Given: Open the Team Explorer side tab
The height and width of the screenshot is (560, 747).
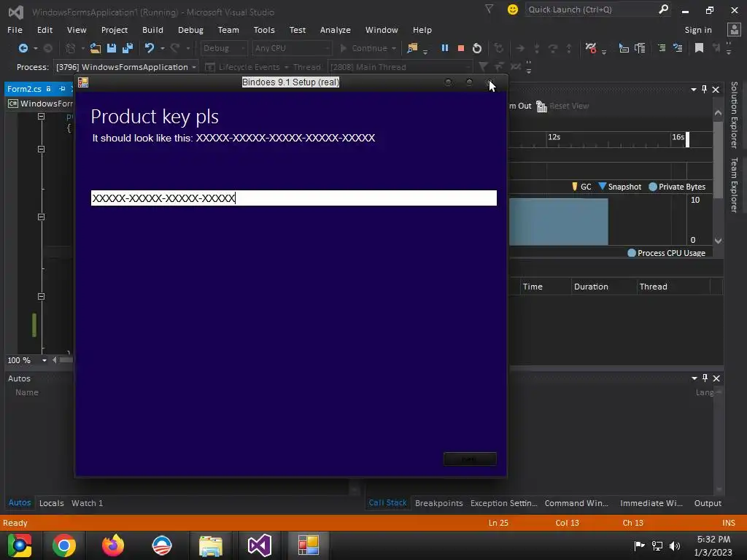Looking at the screenshot, I should 734,184.
